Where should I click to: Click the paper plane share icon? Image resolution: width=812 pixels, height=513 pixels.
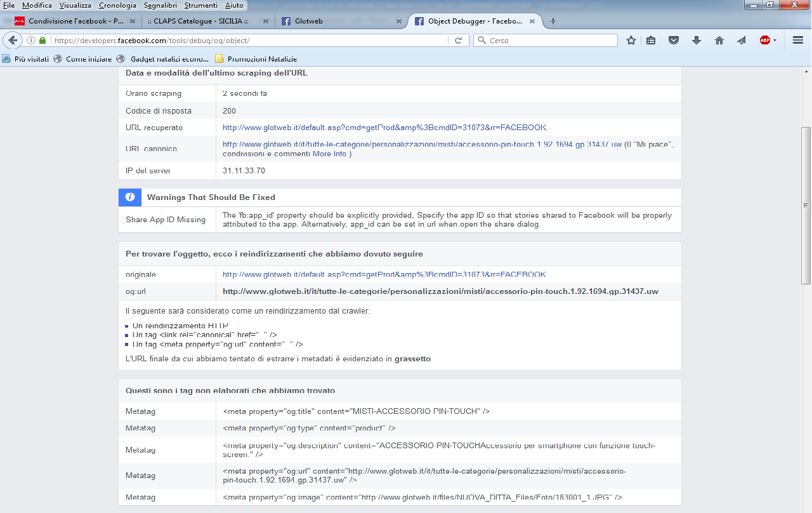coord(742,41)
